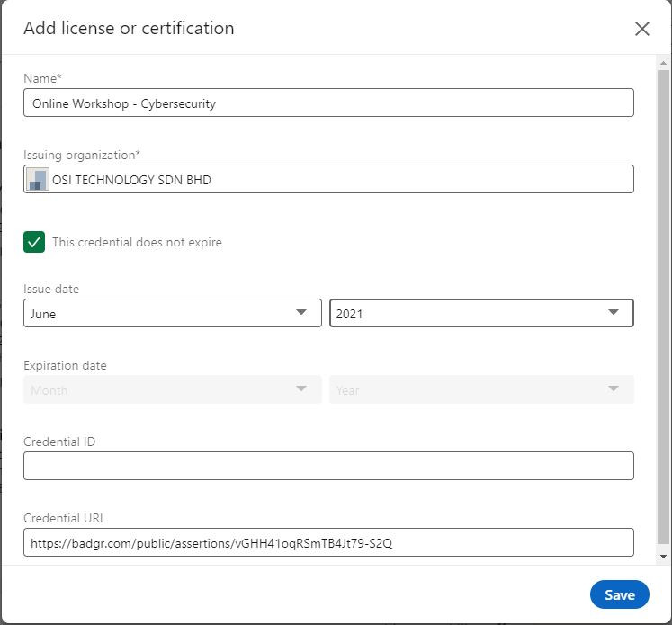The width and height of the screenshot is (672, 625).
Task: Click the Credential URL field with badgr link
Action: [328, 542]
